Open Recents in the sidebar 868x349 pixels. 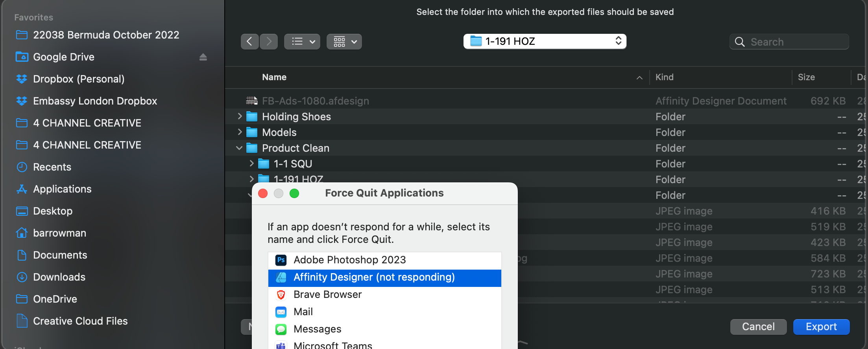[x=52, y=167]
